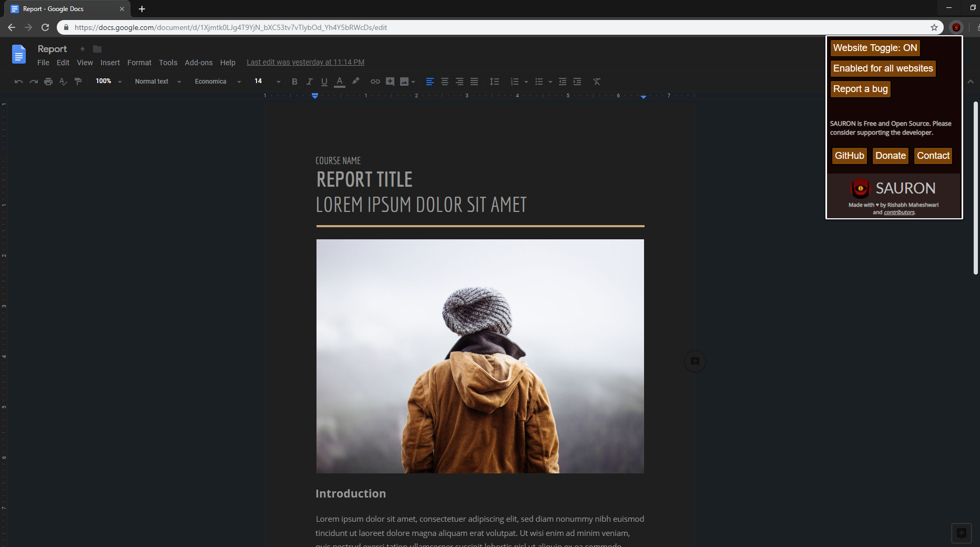Screen dimensions: 980x547
Task: Run spell check icon
Action: (63, 82)
